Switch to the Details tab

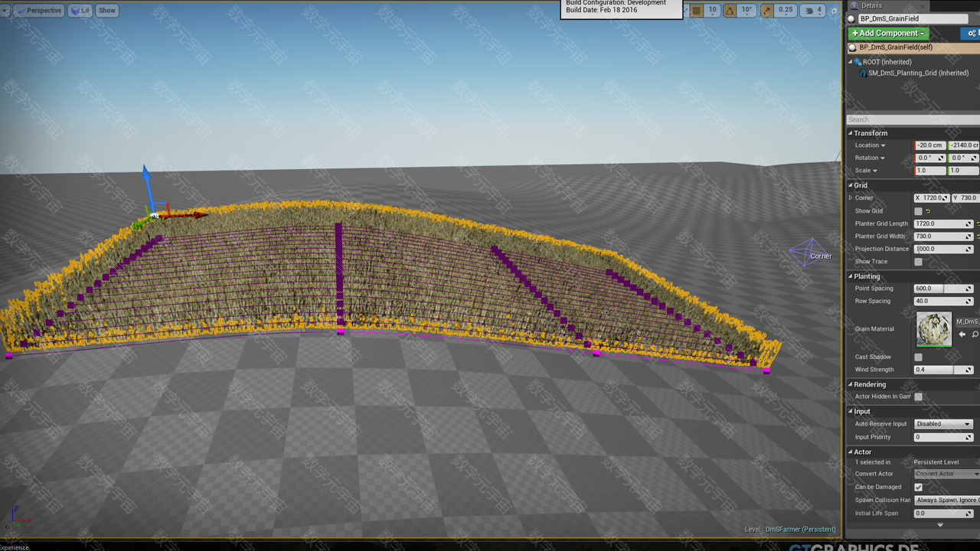pyautogui.click(x=871, y=5)
